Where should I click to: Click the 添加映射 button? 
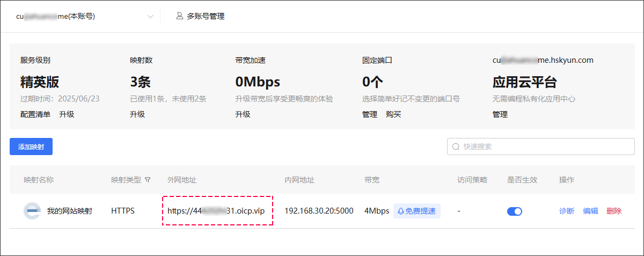pyautogui.click(x=31, y=147)
